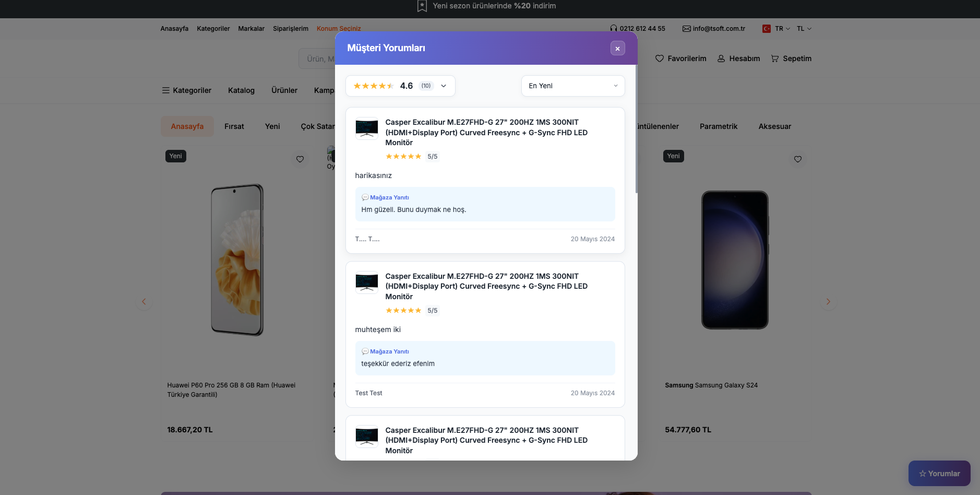
Task: Open the En Yeni sort dropdown
Action: pyautogui.click(x=572, y=86)
